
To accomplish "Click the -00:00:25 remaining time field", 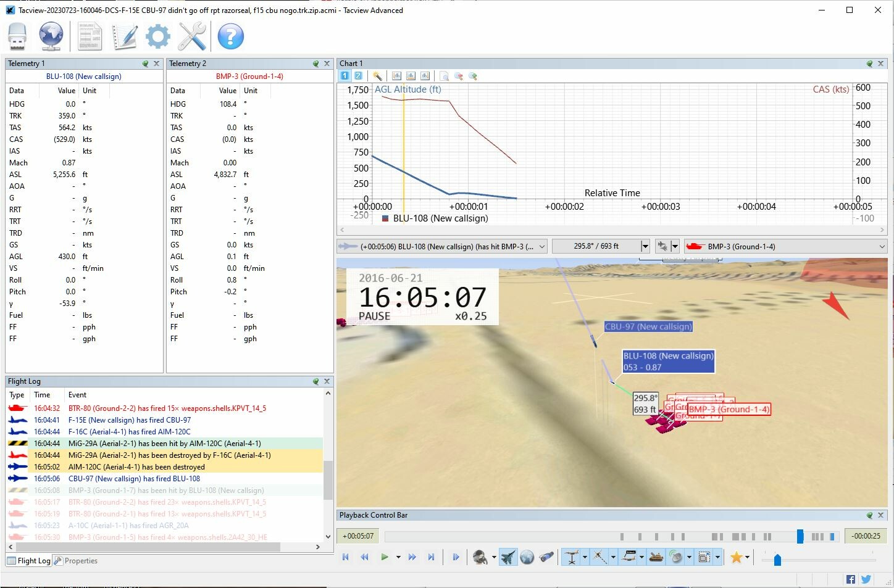I will tap(866, 536).
